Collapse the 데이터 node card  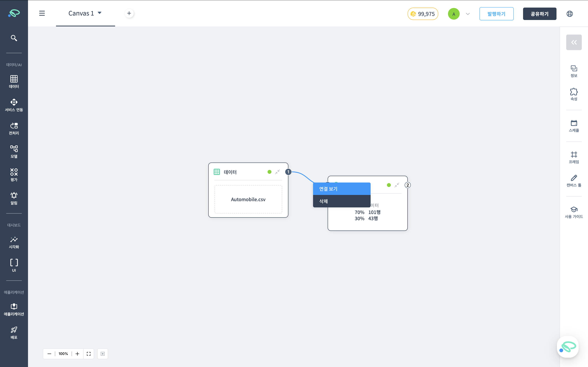pos(277,172)
